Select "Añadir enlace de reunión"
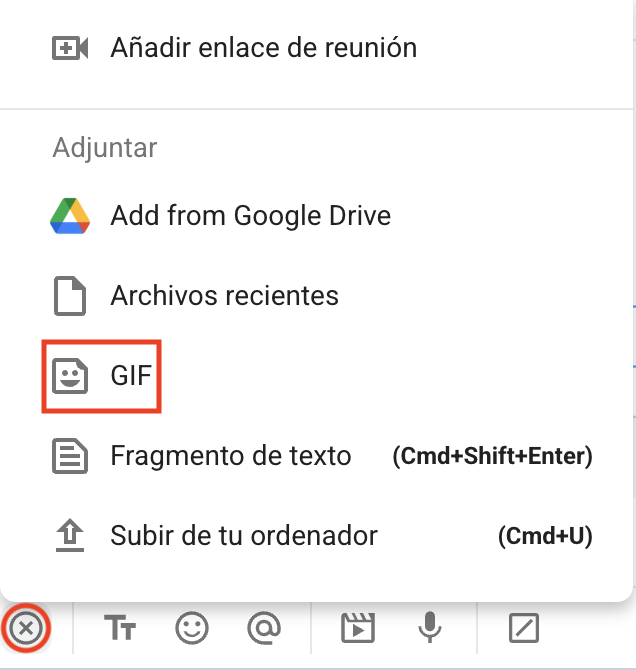This screenshot has width=636, height=670. (263, 48)
